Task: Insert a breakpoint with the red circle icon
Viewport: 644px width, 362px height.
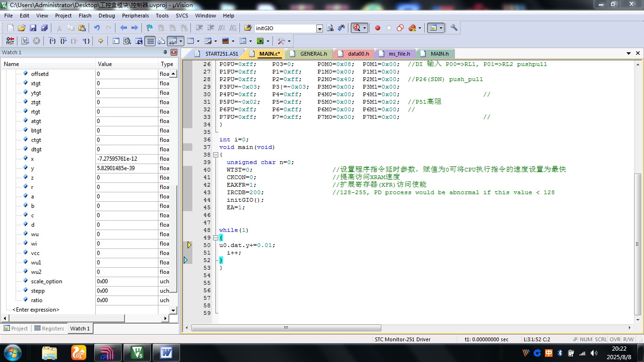Action: pyautogui.click(x=378, y=28)
